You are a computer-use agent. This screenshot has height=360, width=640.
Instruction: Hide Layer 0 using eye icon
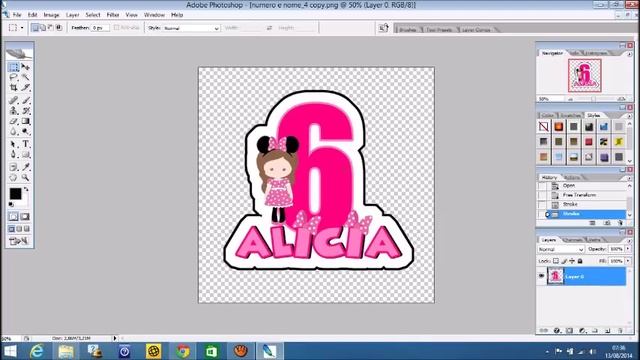(542, 276)
